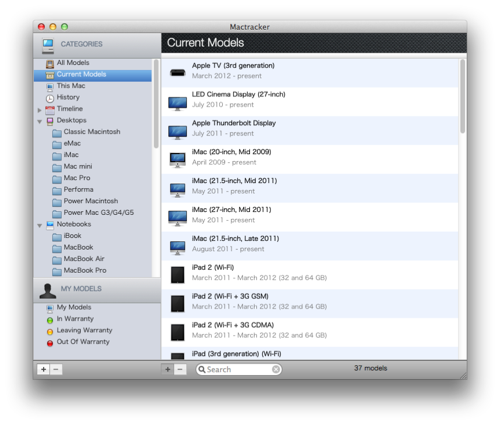The height and width of the screenshot is (425, 500).
Task: Select the Current Models category
Action: pyautogui.click(x=93, y=75)
